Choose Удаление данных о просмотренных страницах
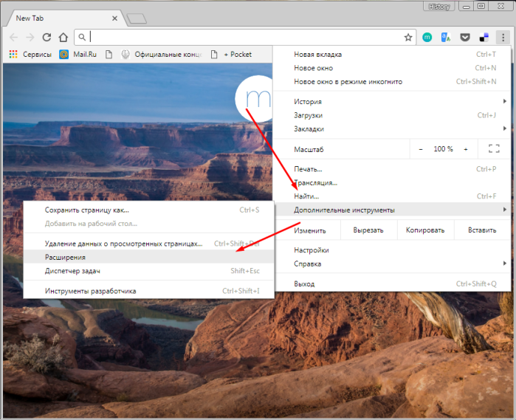Image resolution: width=516 pixels, height=420 pixels. [x=148, y=244]
